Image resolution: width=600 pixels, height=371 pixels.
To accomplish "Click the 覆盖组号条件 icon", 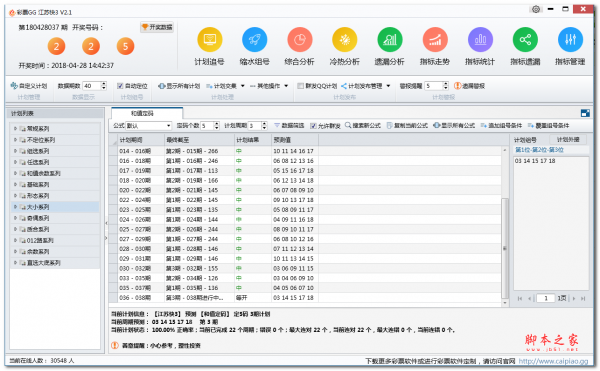I will click(x=531, y=125).
